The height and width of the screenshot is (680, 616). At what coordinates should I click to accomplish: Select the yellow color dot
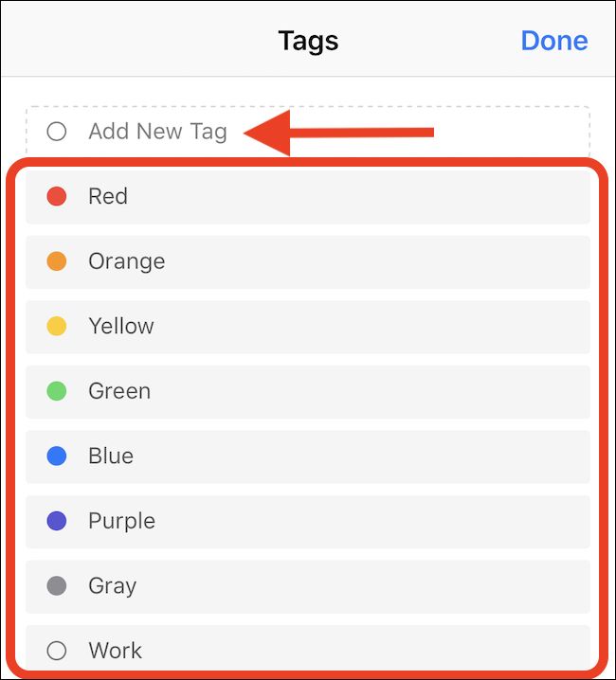57,326
